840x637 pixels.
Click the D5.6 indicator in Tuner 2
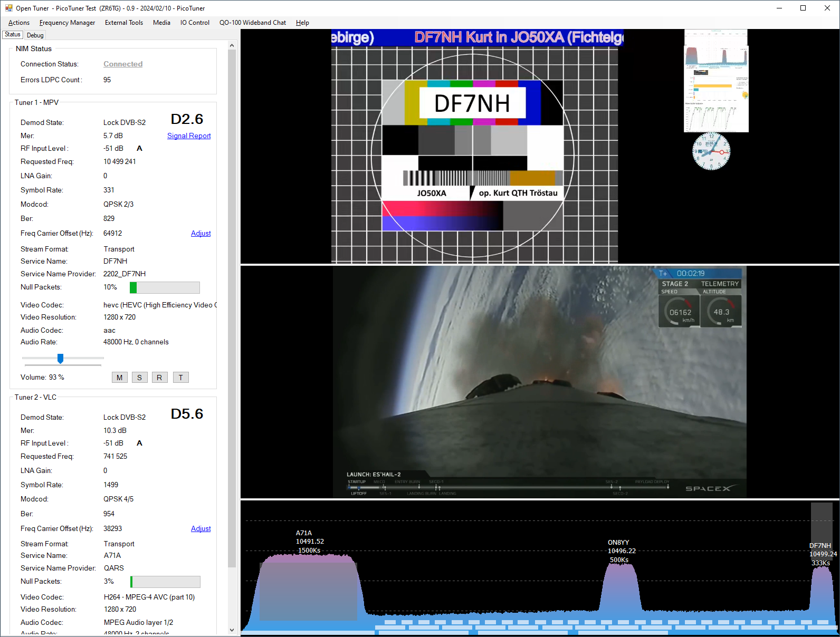point(187,414)
